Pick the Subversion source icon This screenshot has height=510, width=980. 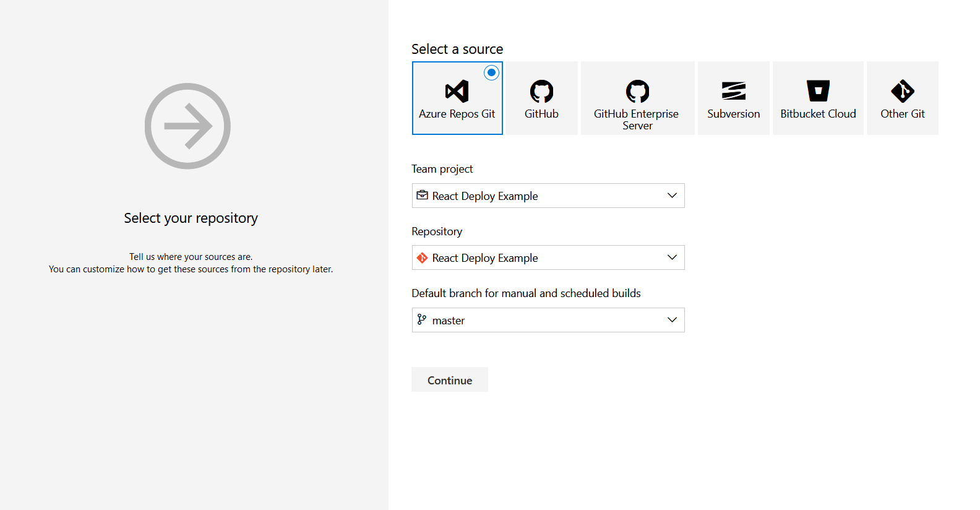click(734, 91)
